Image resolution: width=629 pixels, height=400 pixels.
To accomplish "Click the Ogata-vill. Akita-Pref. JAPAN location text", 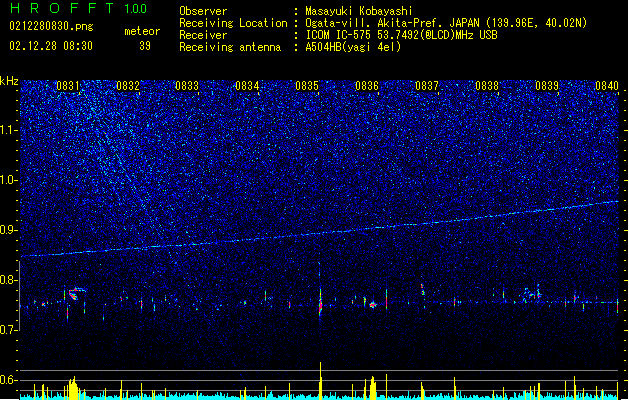I will (446, 23).
